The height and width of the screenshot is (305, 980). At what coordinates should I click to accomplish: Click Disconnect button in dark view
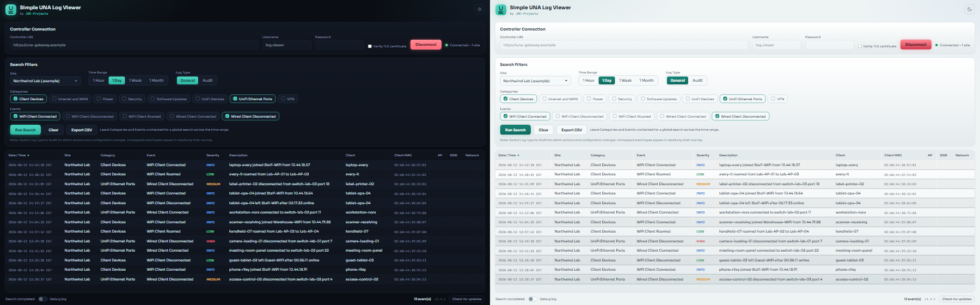[x=426, y=45]
